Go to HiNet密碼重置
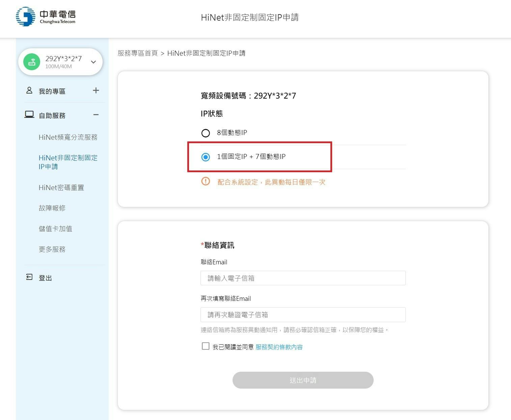The width and height of the screenshot is (511, 420). tap(61, 187)
